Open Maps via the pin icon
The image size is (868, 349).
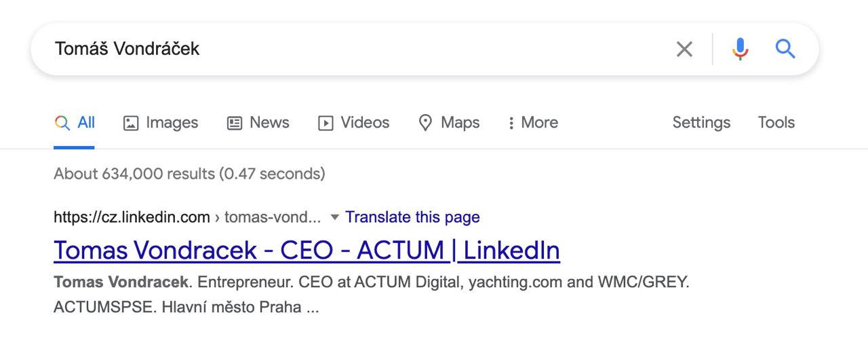click(x=449, y=123)
